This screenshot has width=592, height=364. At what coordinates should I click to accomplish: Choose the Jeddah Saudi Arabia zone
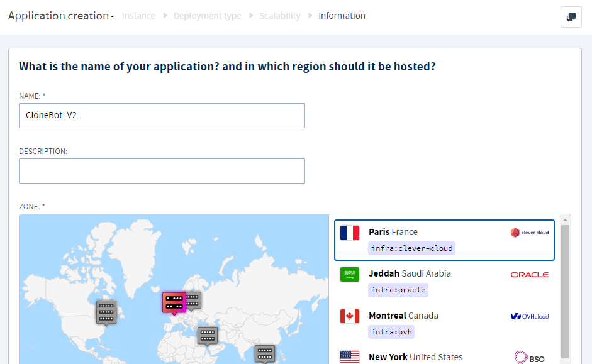(x=444, y=282)
